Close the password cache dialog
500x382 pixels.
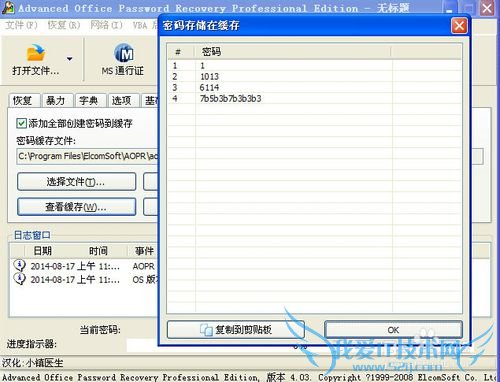459,26
